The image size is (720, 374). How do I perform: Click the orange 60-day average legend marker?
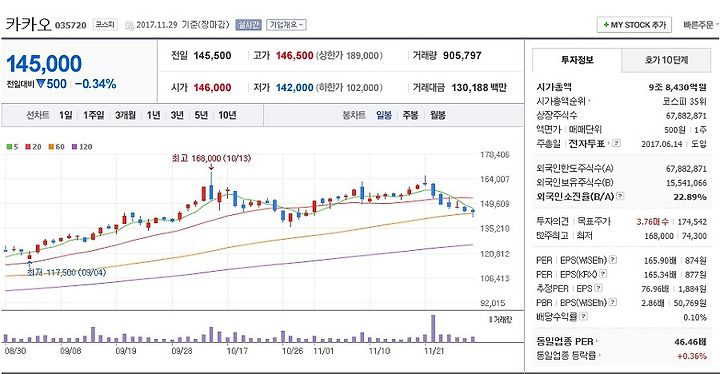(x=51, y=147)
